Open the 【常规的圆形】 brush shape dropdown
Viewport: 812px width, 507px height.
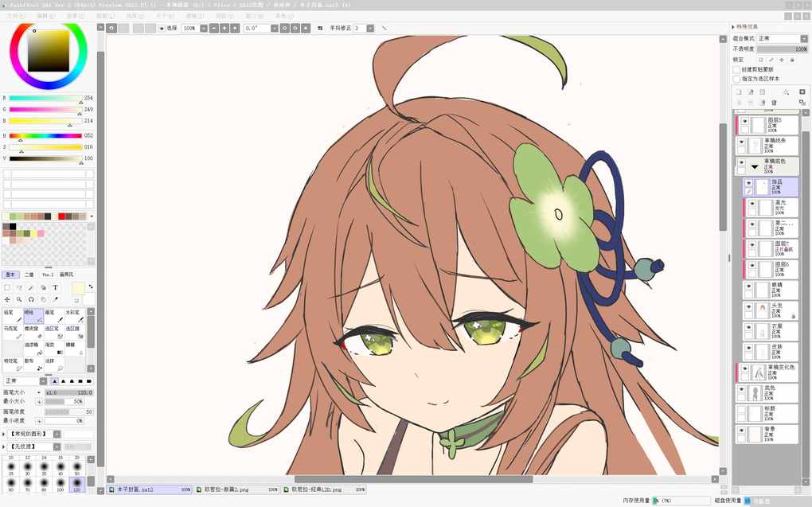tap(57, 434)
